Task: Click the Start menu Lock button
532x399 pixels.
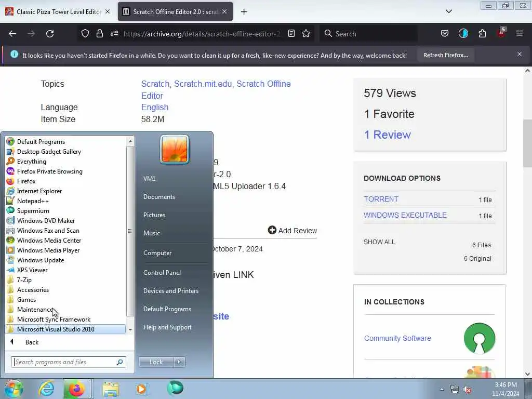Action: [156, 362]
